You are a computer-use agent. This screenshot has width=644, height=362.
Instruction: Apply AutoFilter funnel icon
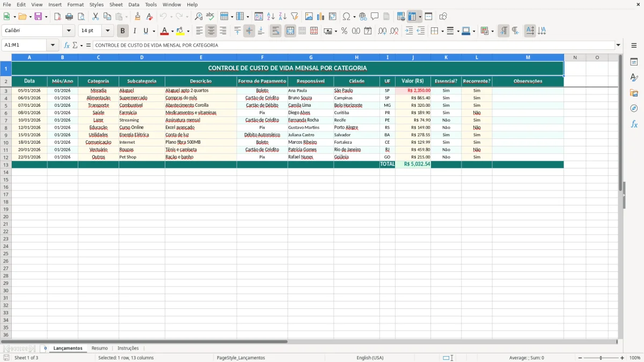[294, 17]
